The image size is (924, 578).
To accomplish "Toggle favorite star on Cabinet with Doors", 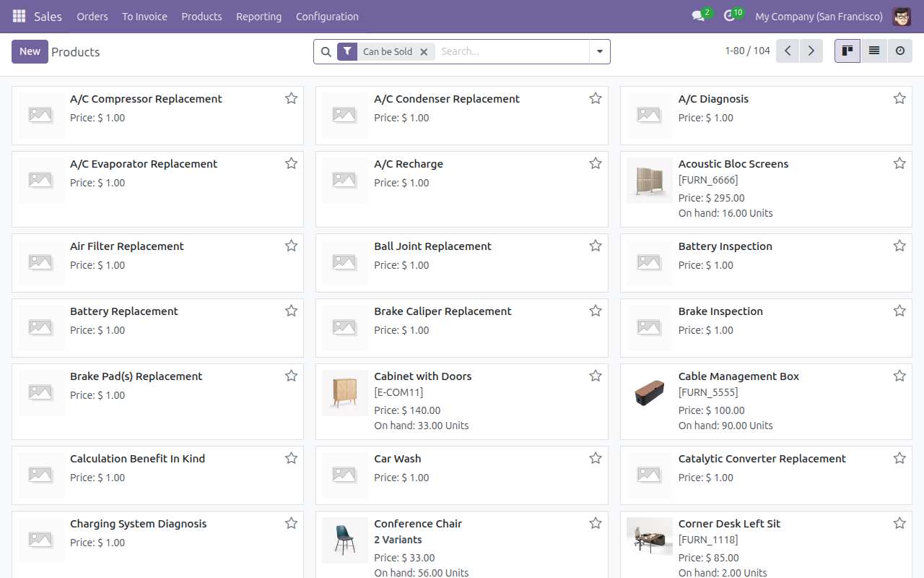I will [x=596, y=376].
